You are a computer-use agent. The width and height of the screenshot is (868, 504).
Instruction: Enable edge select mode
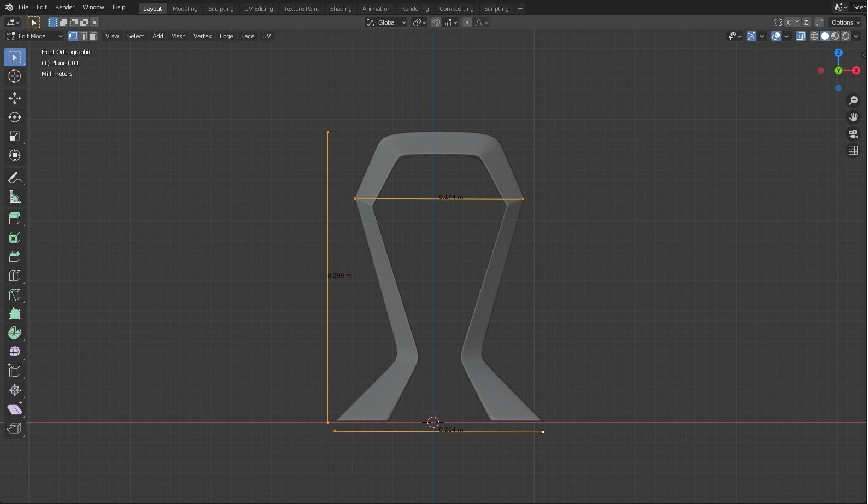pyautogui.click(x=83, y=36)
